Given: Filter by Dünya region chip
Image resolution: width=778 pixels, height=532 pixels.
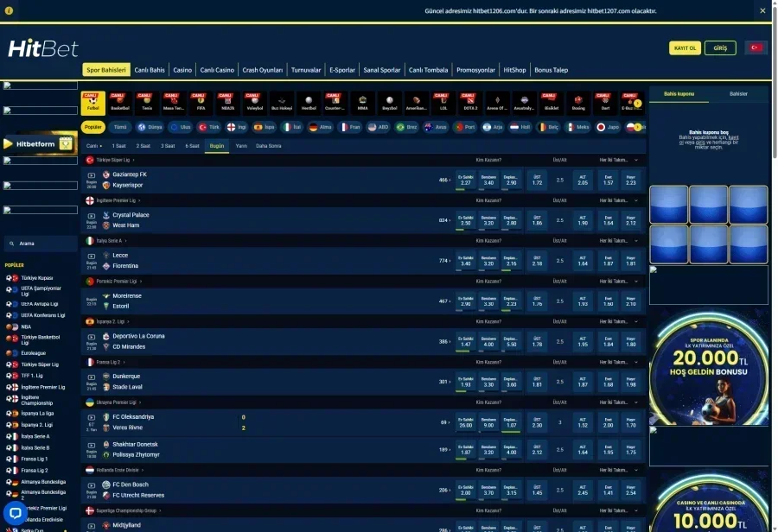Looking at the screenshot, I should 150,127.
